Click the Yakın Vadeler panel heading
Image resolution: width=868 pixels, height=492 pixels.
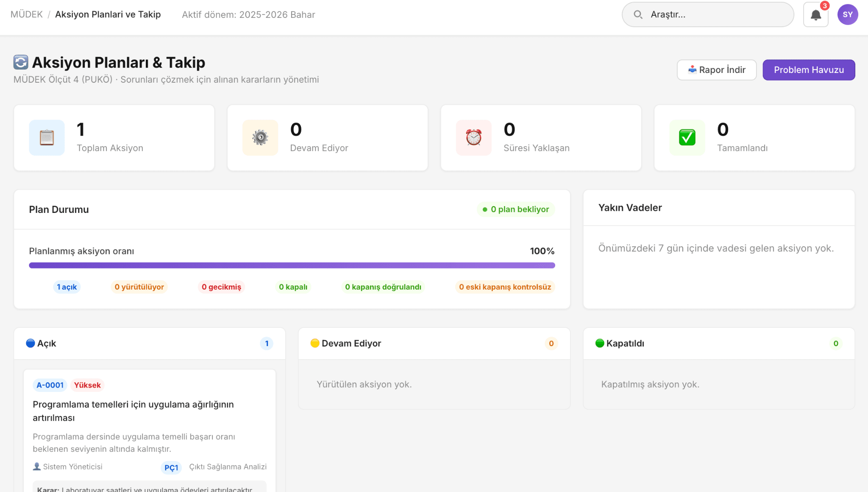630,208
